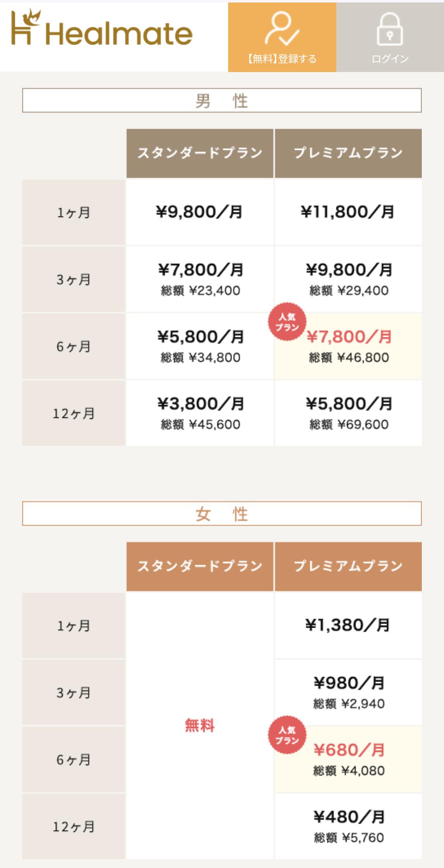Screen dimensions: 444x868
Task: Choose men's premium 6-month ¥7,800 plan
Action: tap(349, 346)
